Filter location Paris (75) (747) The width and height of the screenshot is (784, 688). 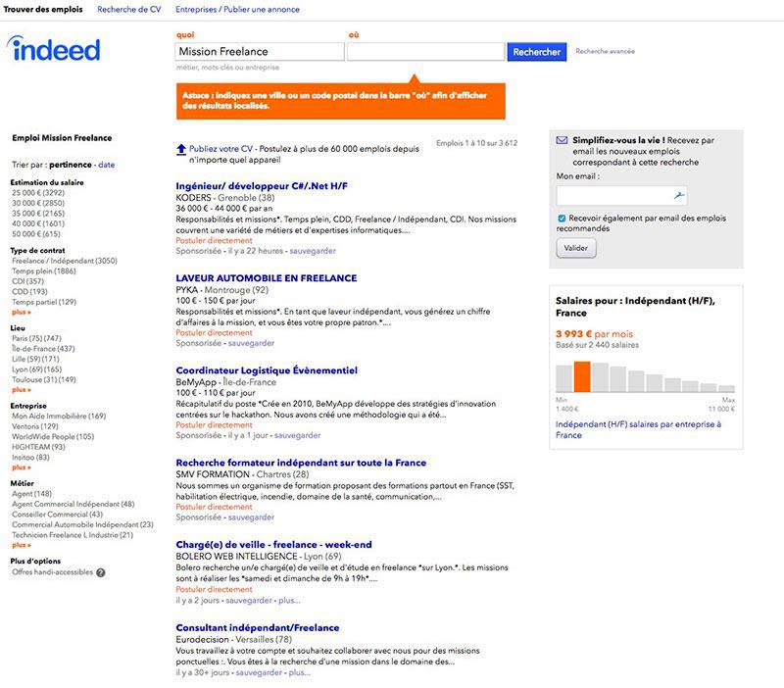point(36,338)
